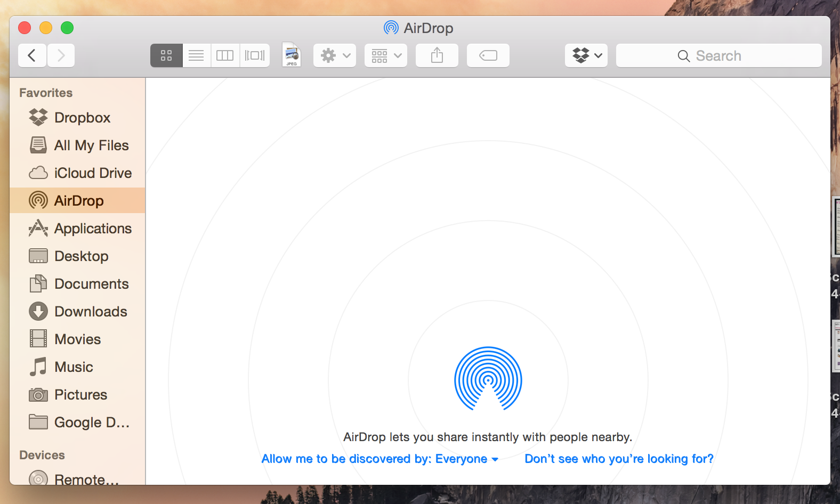The height and width of the screenshot is (504, 840).
Task: Open Applications in the sidebar
Action: point(77,228)
